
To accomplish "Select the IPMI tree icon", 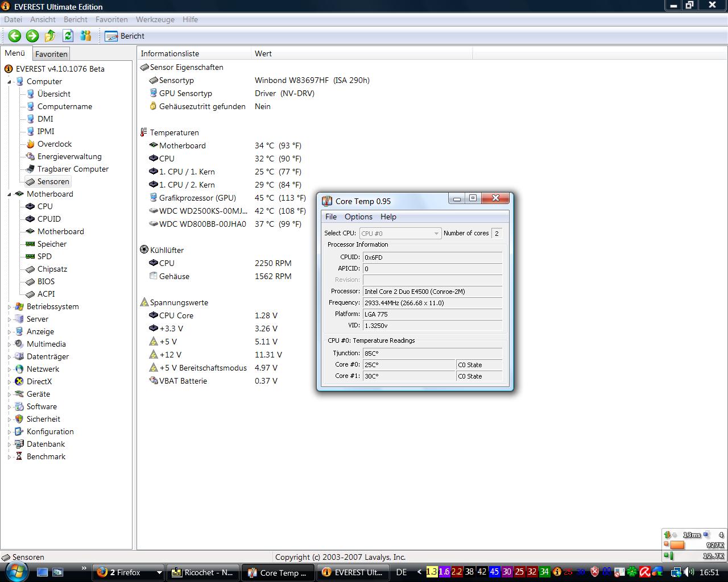I will (x=30, y=131).
